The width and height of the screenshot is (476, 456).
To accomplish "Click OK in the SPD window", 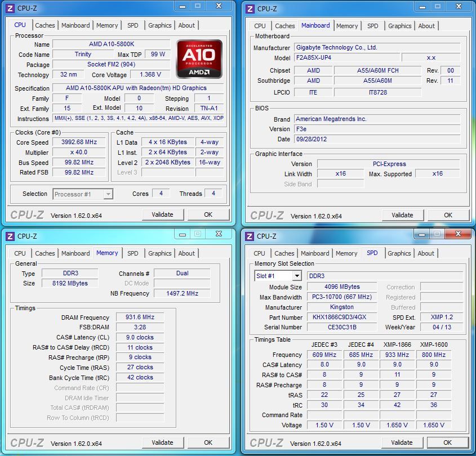I will (x=447, y=442).
